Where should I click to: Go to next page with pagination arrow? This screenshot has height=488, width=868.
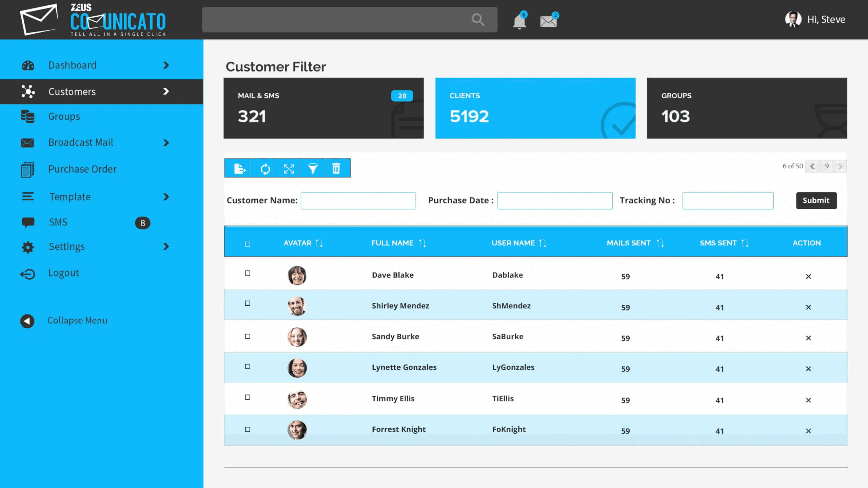(840, 166)
